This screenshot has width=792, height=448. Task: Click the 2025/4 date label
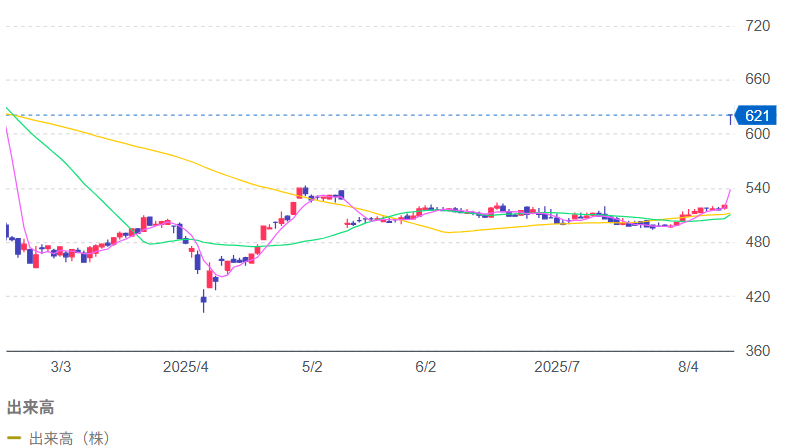click(185, 367)
